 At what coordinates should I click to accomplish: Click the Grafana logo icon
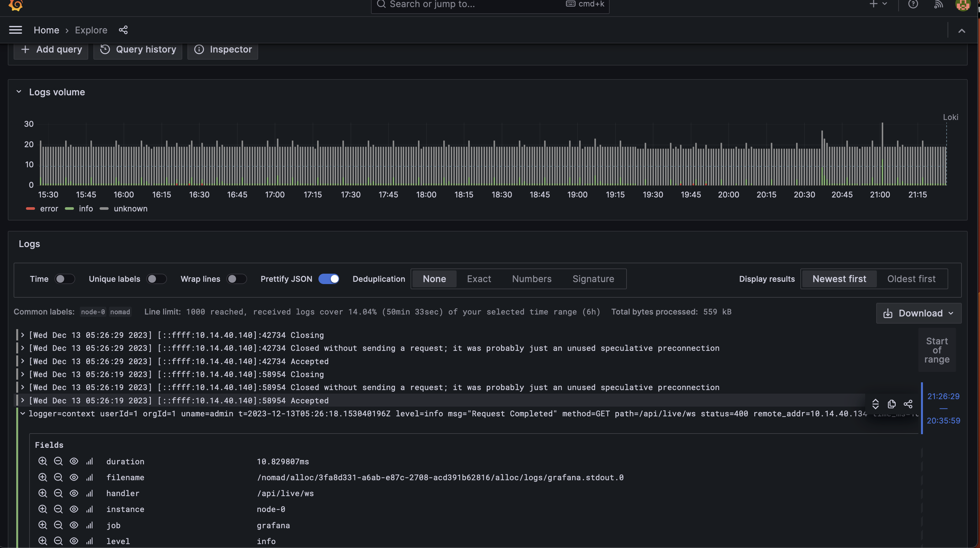pos(16,5)
